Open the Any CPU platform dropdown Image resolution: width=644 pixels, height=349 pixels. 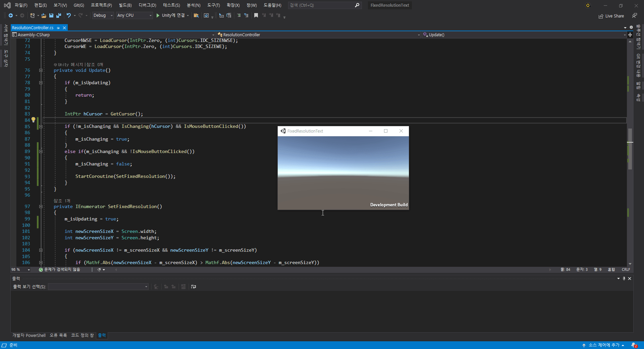[x=135, y=15]
